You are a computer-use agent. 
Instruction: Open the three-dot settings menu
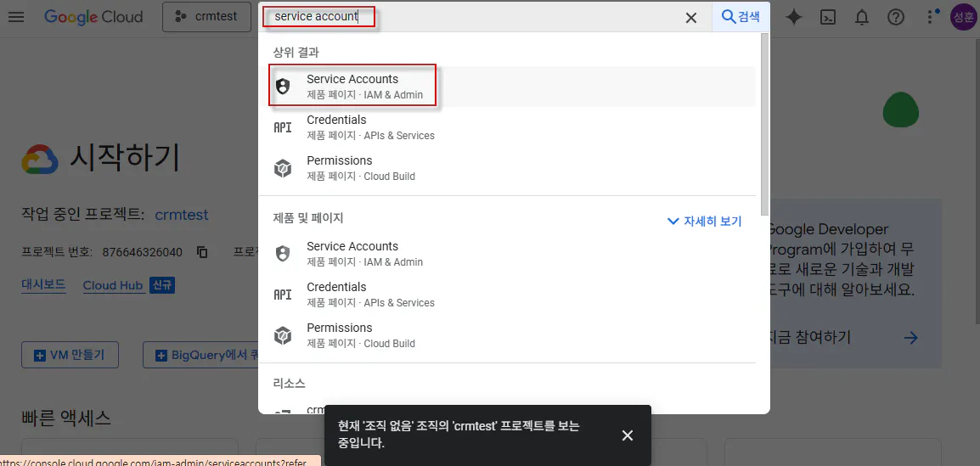(932, 17)
